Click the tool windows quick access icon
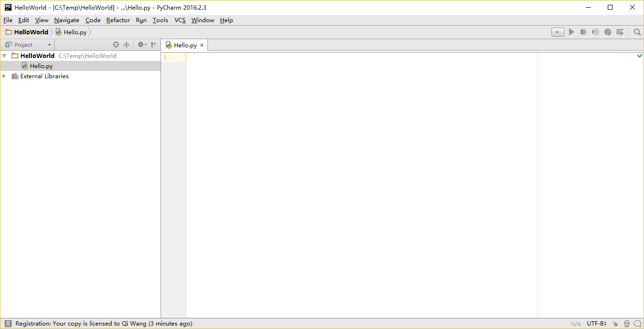This screenshot has width=644, height=329. coord(8,324)
